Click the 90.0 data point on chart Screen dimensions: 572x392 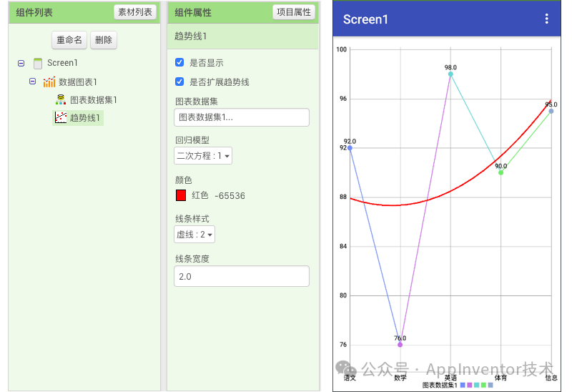501,172
